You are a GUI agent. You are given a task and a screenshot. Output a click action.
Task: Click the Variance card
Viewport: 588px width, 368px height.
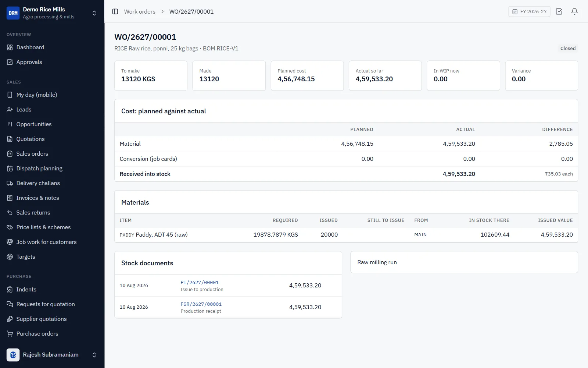point(541,75)
